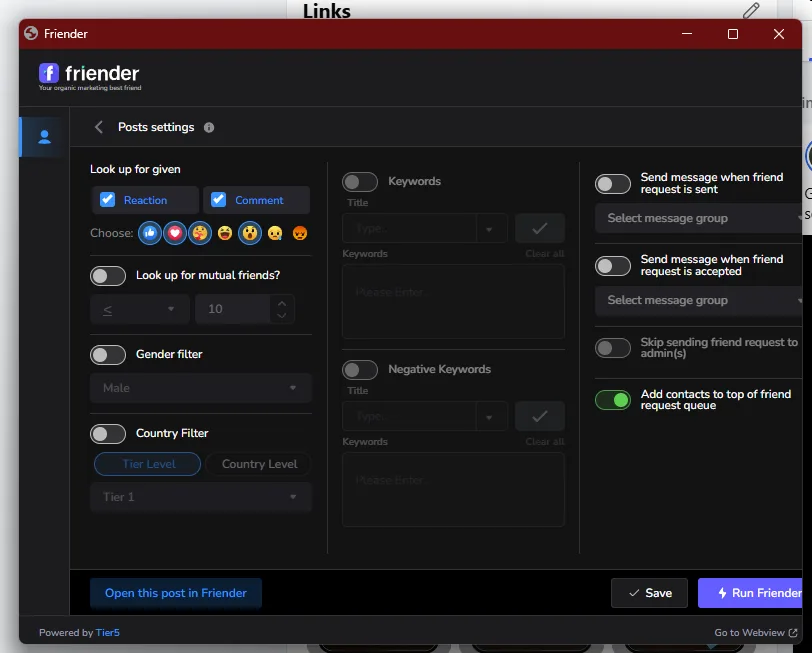
Task: Click the info icon beside Posts settings
Action: [x=209, y=127]
